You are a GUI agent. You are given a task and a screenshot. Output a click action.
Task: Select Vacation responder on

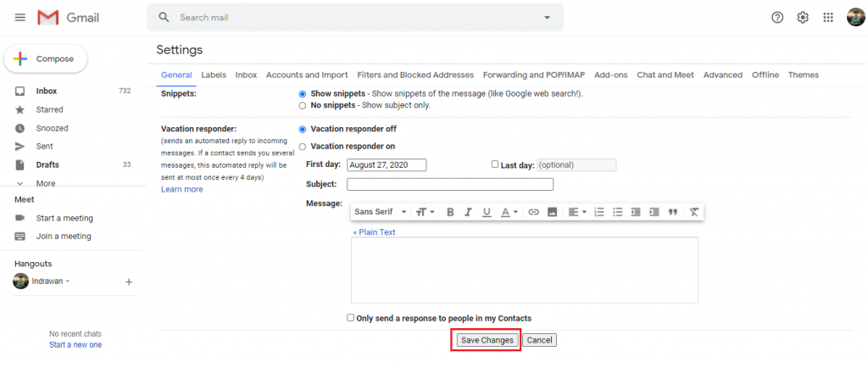point(303,147)
